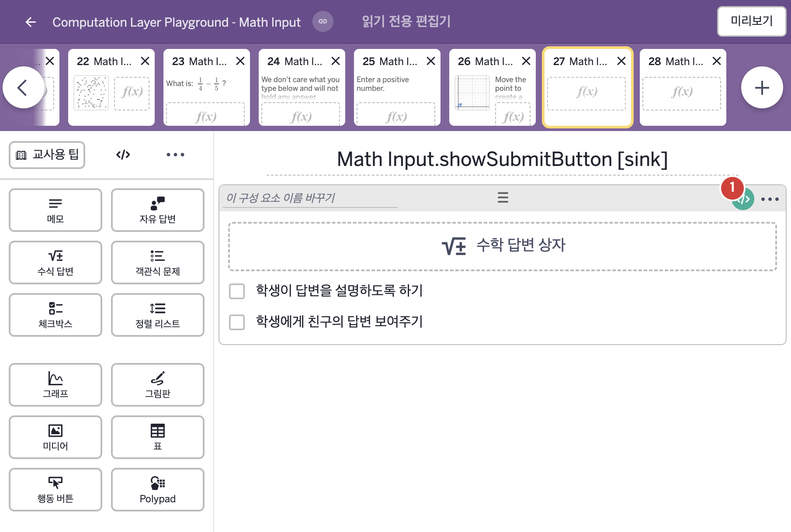The height and width of the screenshot is (532, 791).
Task: Close screen 28 with its X
Action: pyautogui.click(x=717, y=61)
